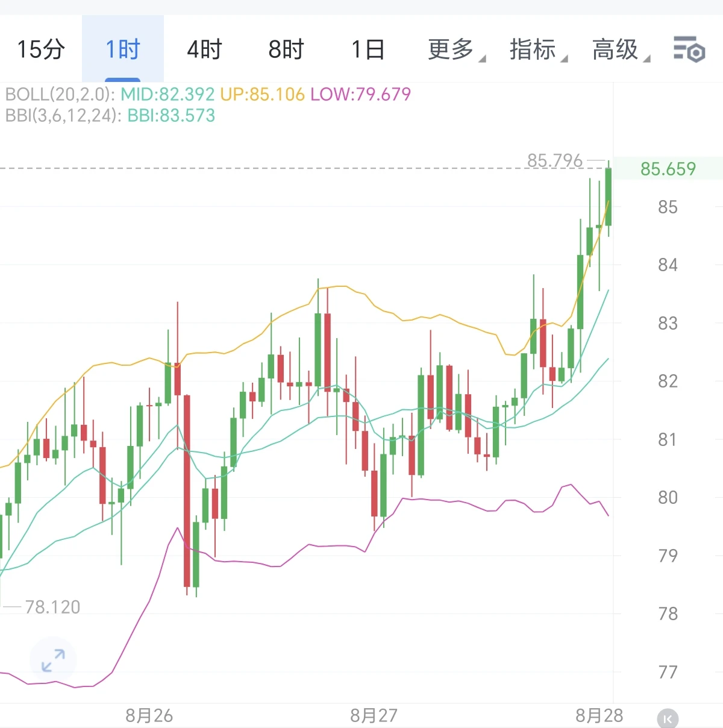Click the 81 price axis label
This screenshot has width=723, height=728.
tap(668, 439)
